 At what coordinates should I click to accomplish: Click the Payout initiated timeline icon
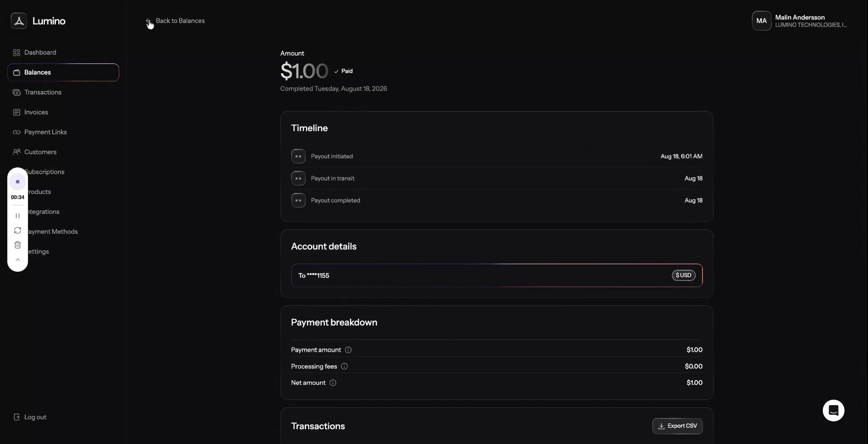(x=298, y=156)
